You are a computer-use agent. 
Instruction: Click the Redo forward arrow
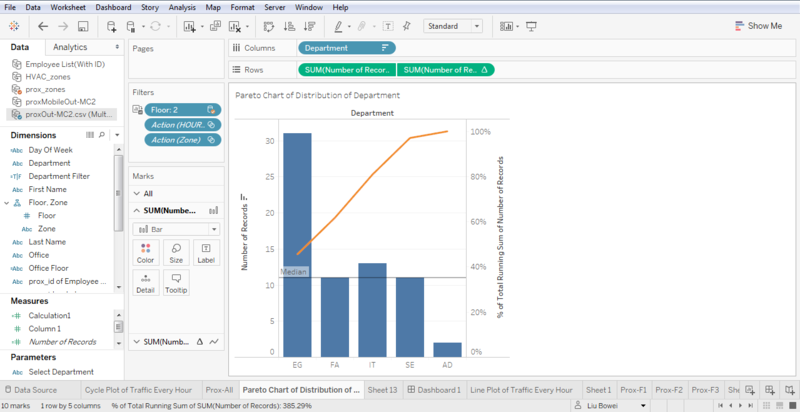click(x=63, y=27)
